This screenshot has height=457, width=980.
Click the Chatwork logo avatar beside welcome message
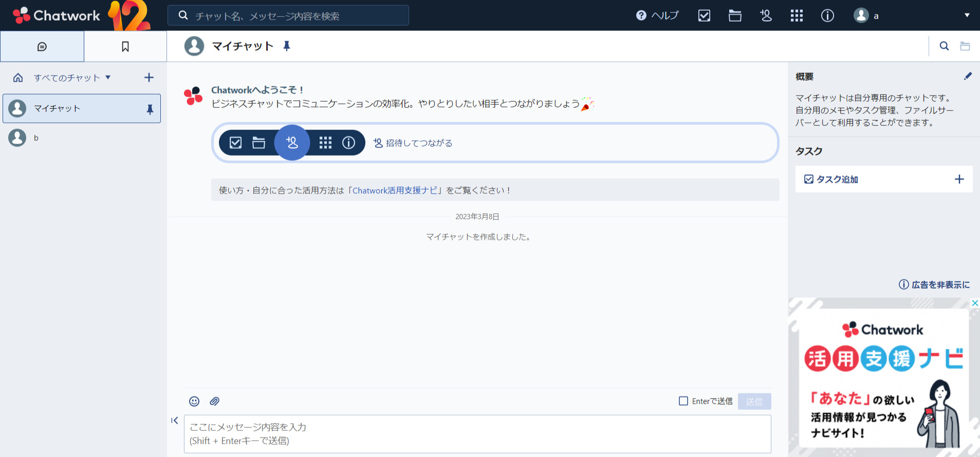pyautogui.click(x=193, y=96)
